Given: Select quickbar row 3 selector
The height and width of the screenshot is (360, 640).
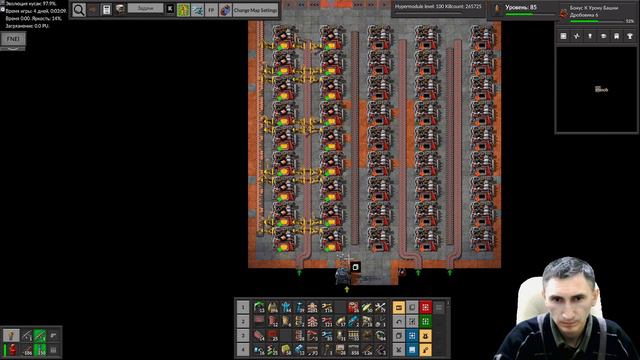Looking at the screenshot, I should 243,336.
